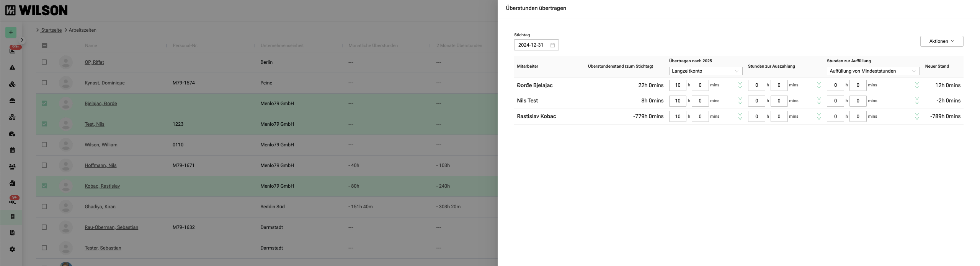Open the calendar icon in sidebar

point(12,150)
